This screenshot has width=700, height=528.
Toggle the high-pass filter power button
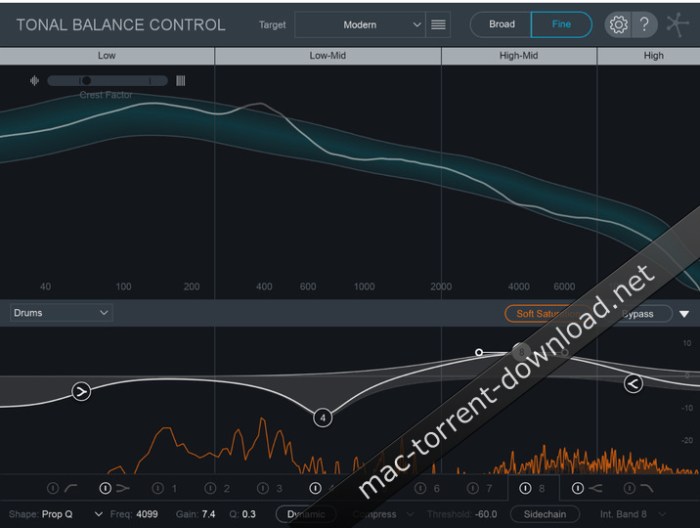(53, 488)
